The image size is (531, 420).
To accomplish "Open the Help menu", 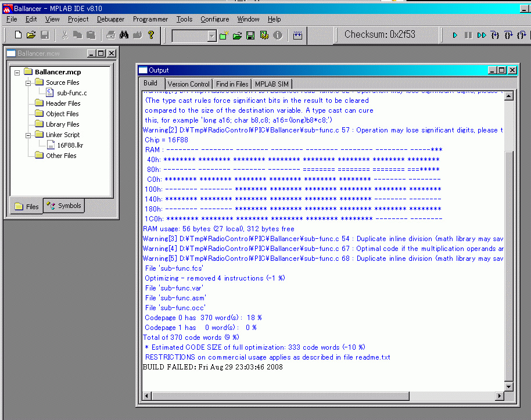I will point(274,19).
